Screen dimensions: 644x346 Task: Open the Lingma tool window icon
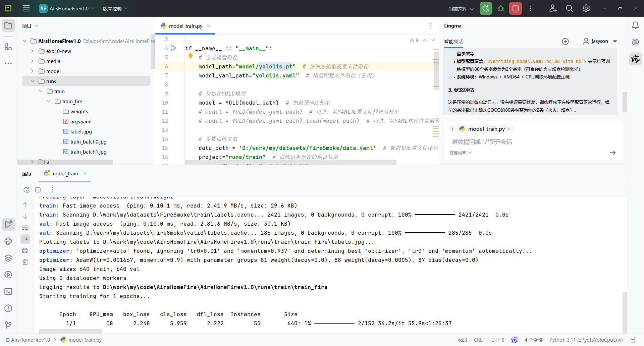tap(635, 59)
